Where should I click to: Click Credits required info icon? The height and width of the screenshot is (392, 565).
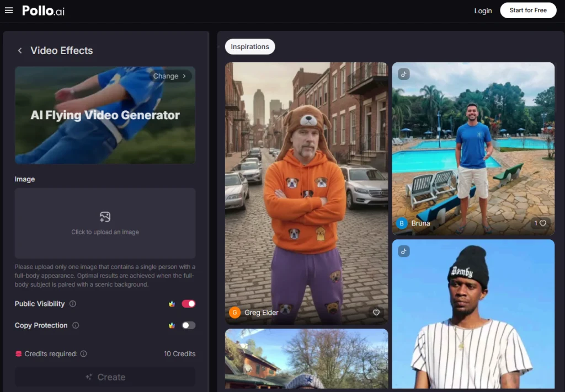click(x=84, y=354)
